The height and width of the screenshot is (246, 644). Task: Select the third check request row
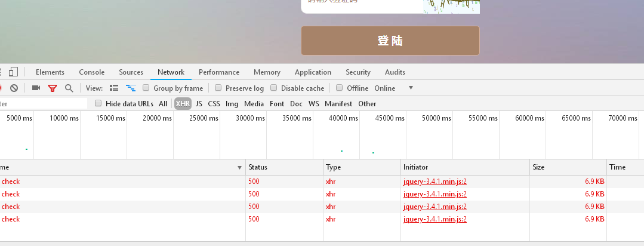322,207
